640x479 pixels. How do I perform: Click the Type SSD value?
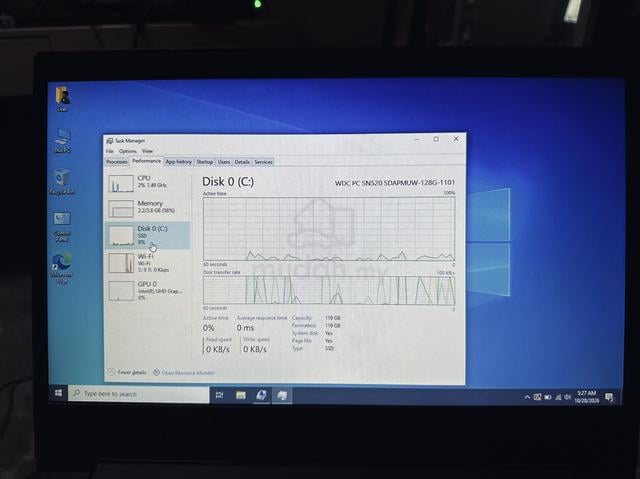329,348
